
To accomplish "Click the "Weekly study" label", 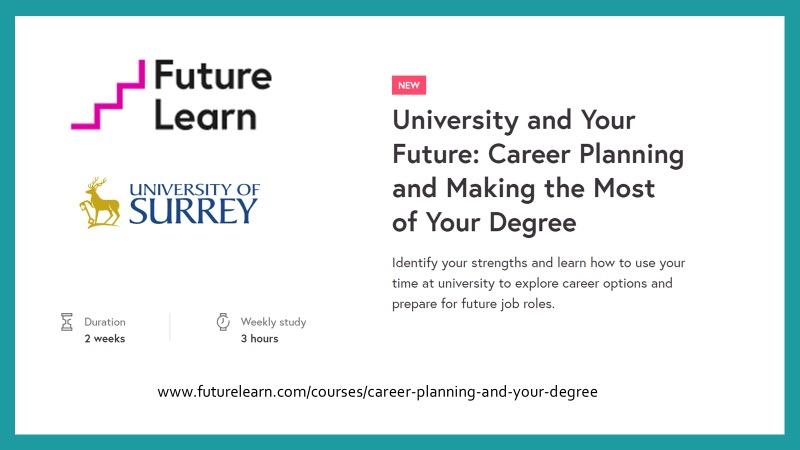I will pos(273,322).
